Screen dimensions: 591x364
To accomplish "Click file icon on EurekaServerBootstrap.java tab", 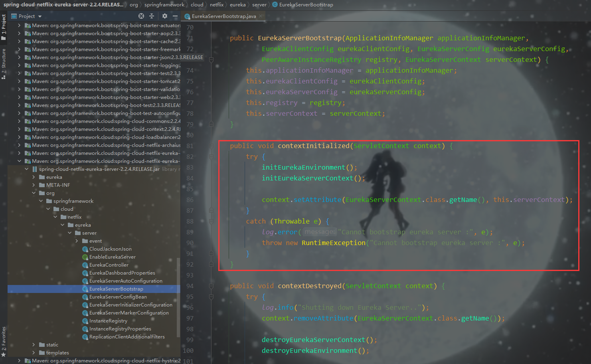I will (187, 16).
